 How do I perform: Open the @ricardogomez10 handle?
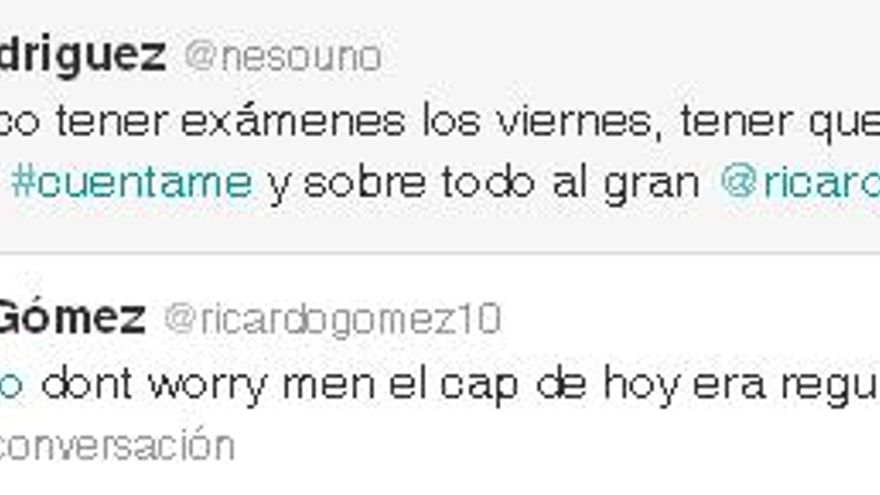point(332,319)
